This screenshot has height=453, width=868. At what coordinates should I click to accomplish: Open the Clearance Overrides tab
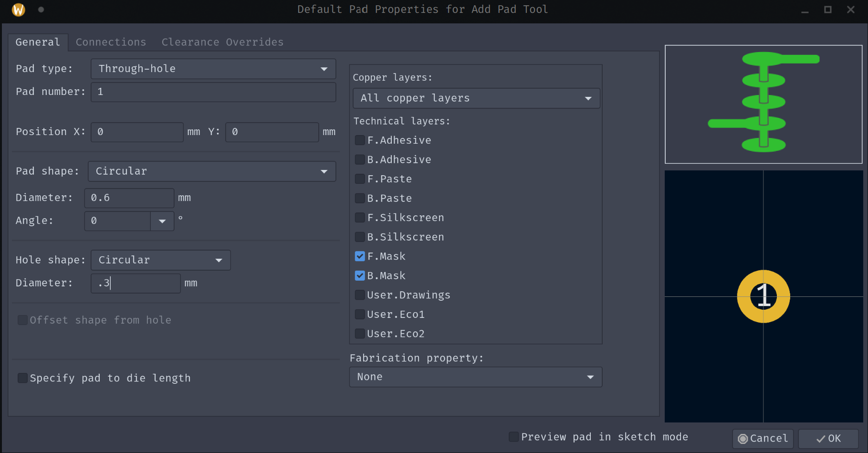click(222, 42)
